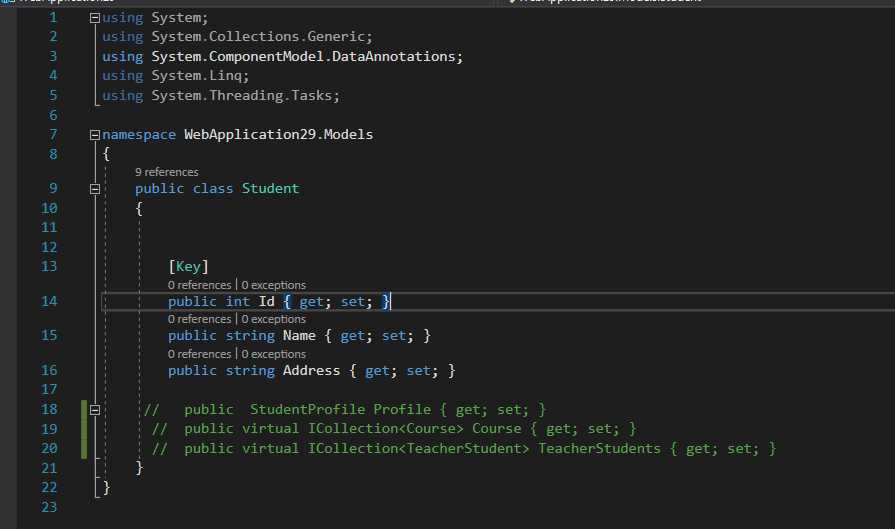Click 'WebApplication29' in the namespace line
The height and width of the screenshot is (529, 895).
pyautogui.click(x=249, y=135)
